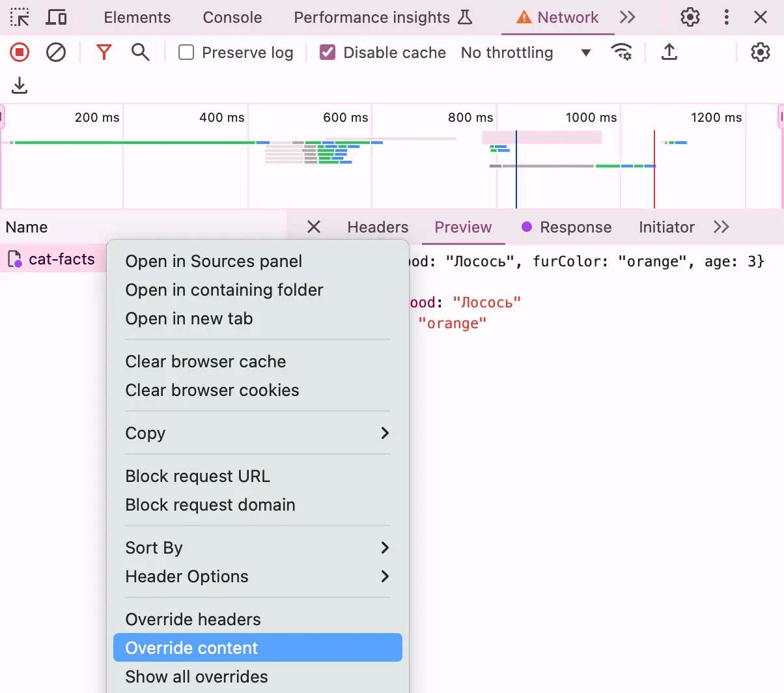Screen dimensions: 784x693
Task: Select Clear browser cookies
Action: click(211, 390)
